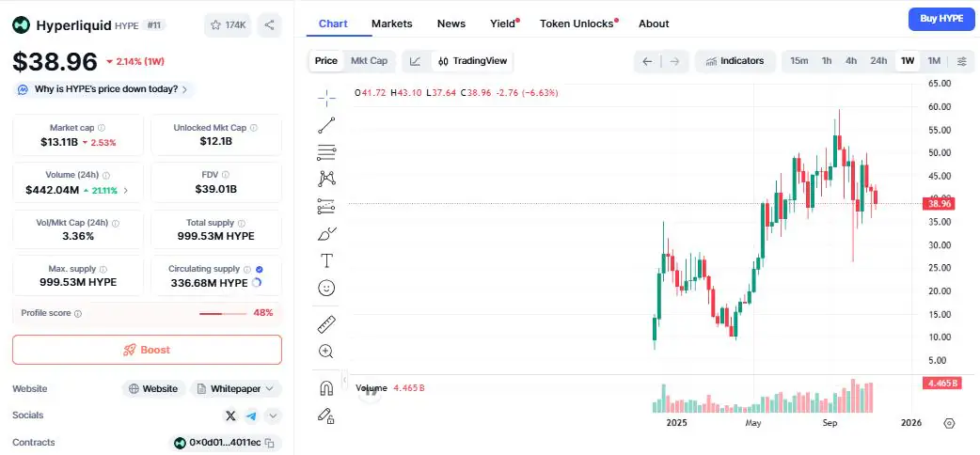The height and width of the screenshot is (455, 980).
Task: Activate the zoom in tool
Action: click(x=326, y=351)
